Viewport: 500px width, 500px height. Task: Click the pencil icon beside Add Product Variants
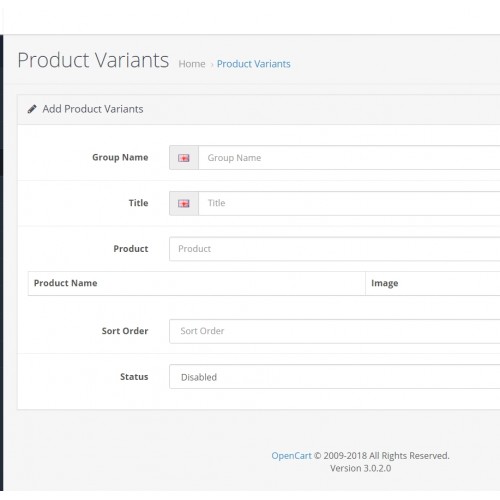point(32,109)
